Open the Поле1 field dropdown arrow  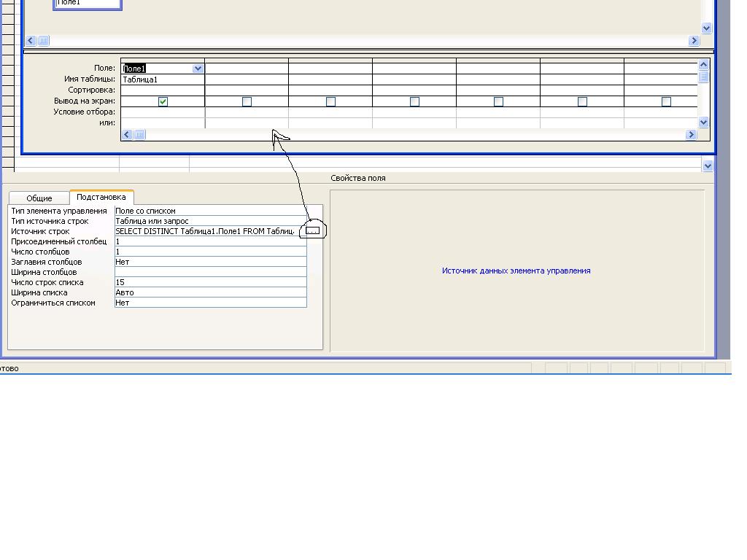[198, 69]
